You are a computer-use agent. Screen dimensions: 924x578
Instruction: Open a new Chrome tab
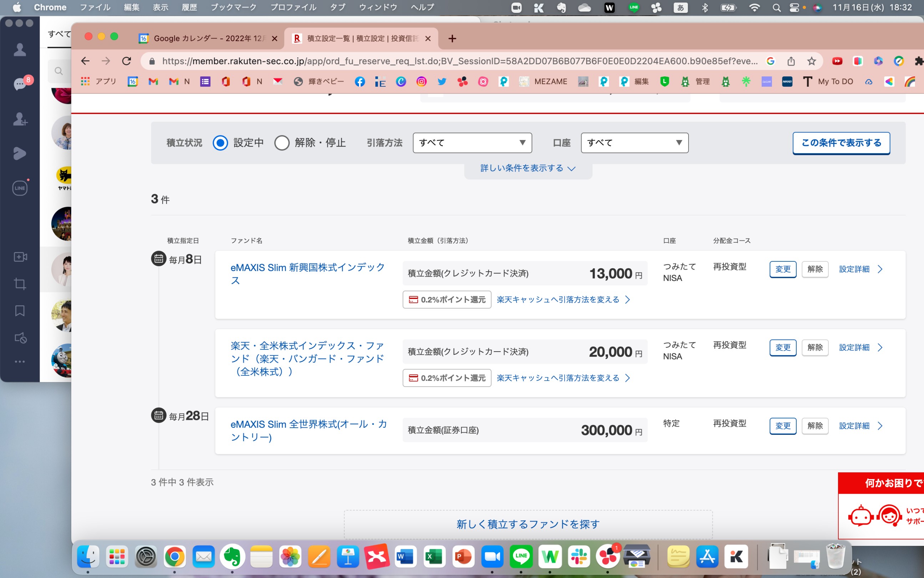pos(452,39)
